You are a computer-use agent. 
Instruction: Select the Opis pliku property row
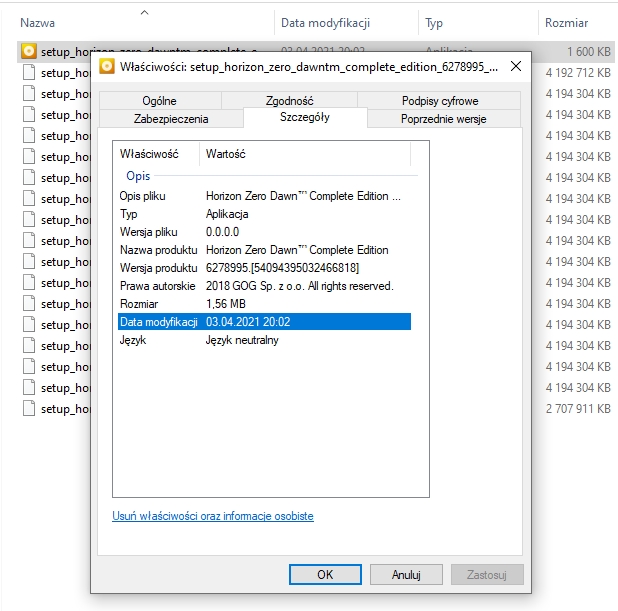[264, 196]
